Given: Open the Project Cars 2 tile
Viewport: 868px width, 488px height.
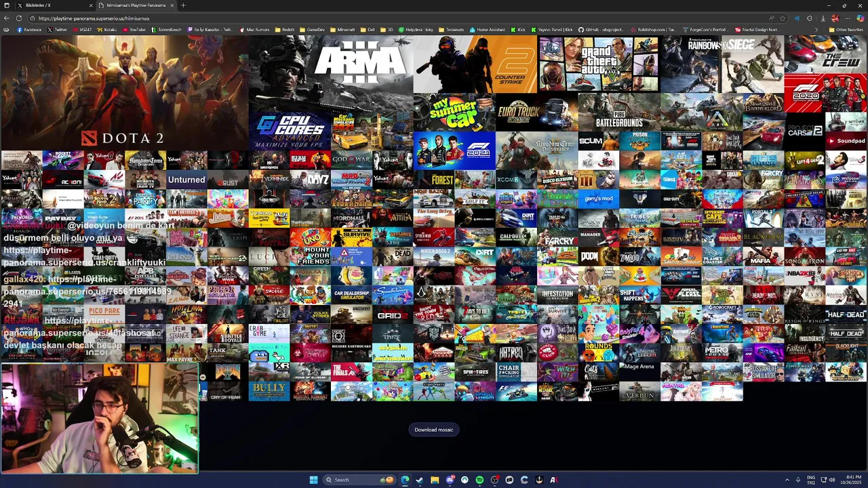Looking at the screenshot, I should click(x=804, y=131).
